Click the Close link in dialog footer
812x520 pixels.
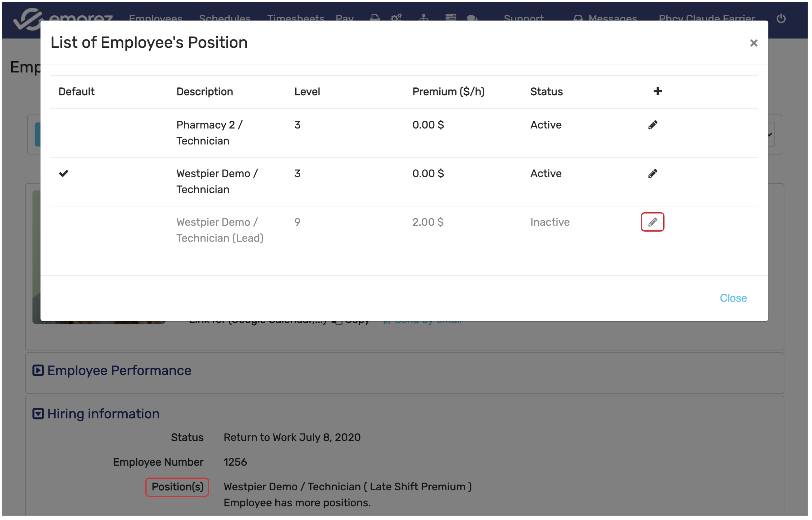pos(733,298)
